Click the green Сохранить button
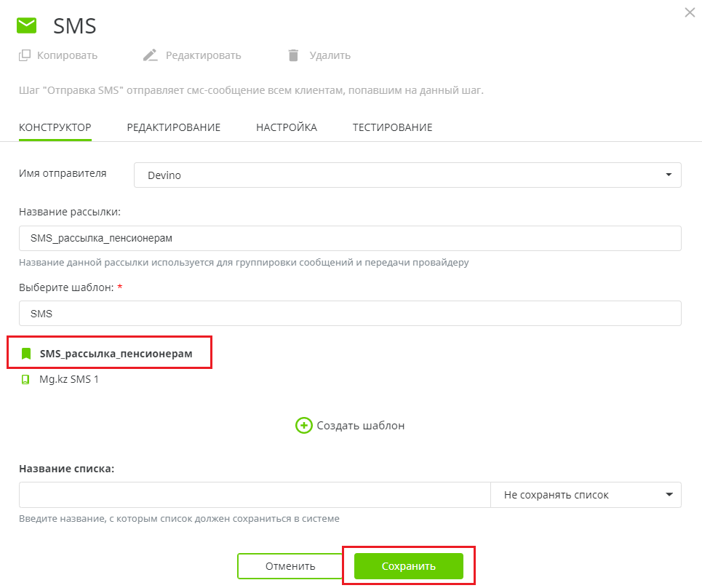Viewport: 702px width, 588px height. click(x=408, y=566)
